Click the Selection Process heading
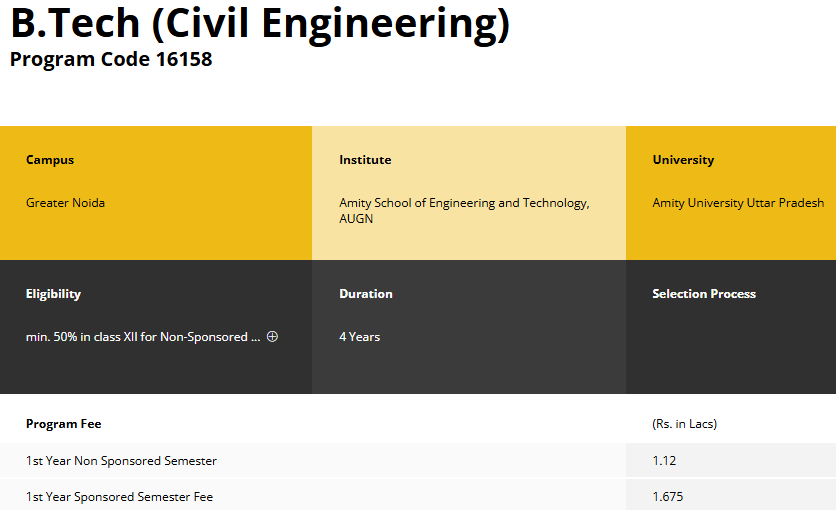Screen dimensions: 836x510 coord(704,294)
